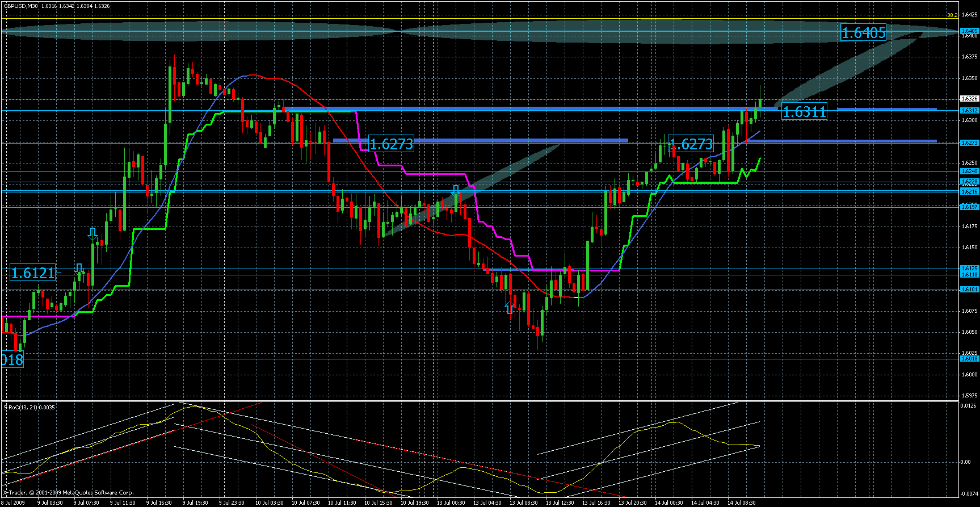The width and height of the screenshot is (980, 507).
Task: Click the 1.6197 price tag on the axis
Action: click(969, 207)
